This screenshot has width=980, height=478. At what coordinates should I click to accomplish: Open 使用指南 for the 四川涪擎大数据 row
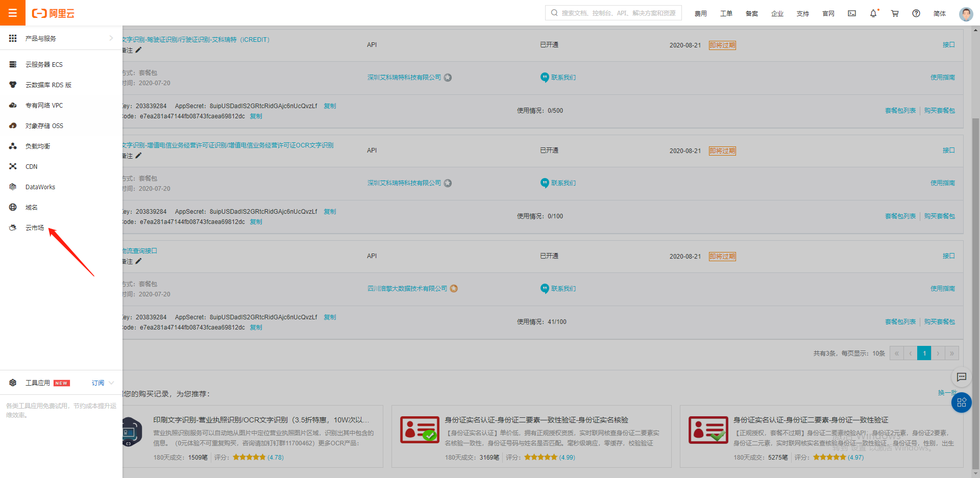coord(942,289)
